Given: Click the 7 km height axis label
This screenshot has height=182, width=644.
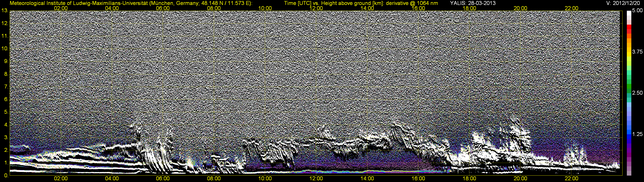Looking at the screenshot, I should [x=6, y=87].
